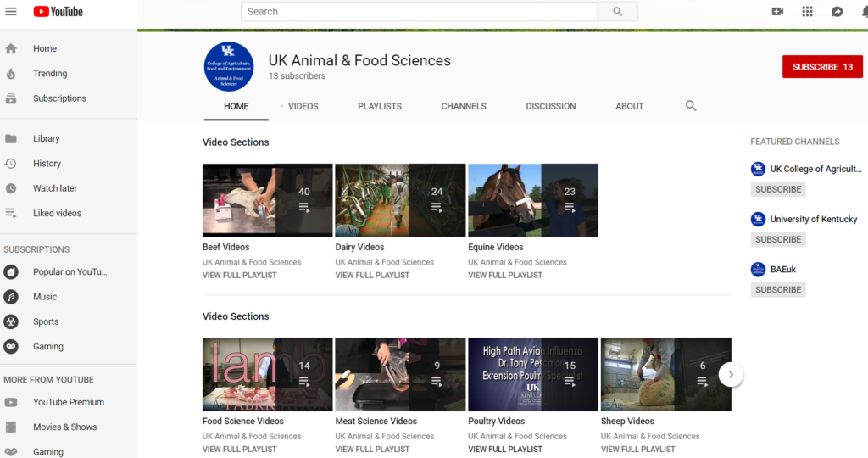Open the Food Science Videos lamb thumbnail

coord(267,374)
